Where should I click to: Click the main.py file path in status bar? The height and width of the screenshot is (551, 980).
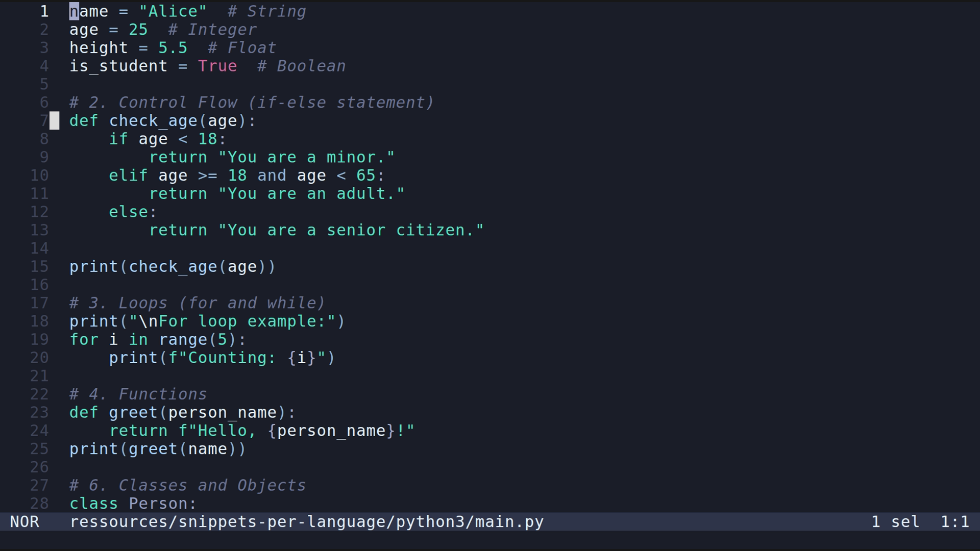point(305,521)
